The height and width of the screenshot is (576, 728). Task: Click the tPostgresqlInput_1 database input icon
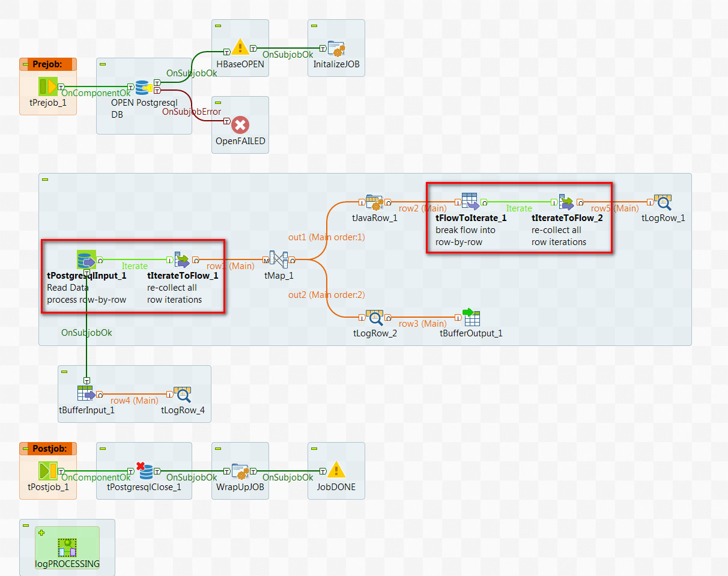(86, 259)
